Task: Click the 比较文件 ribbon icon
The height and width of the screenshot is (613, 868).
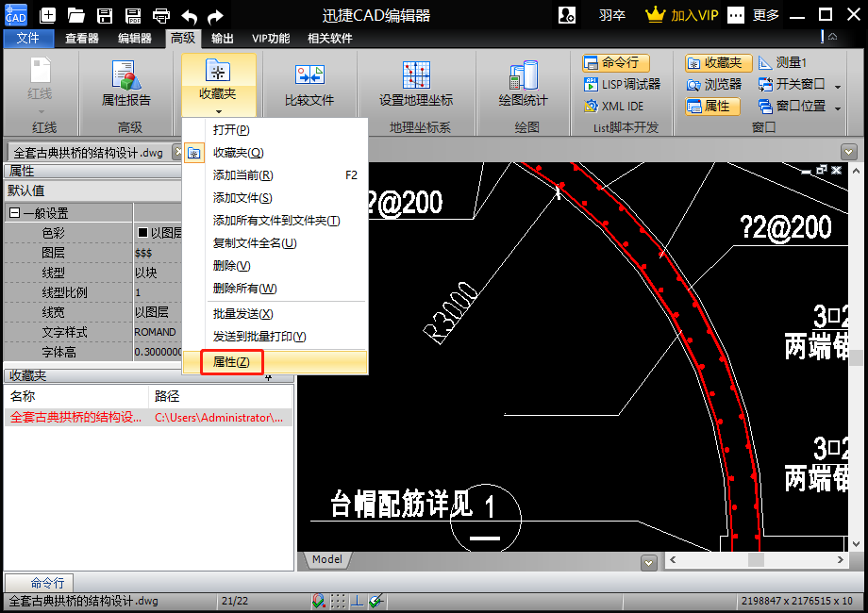Action: tap(309, 84)
